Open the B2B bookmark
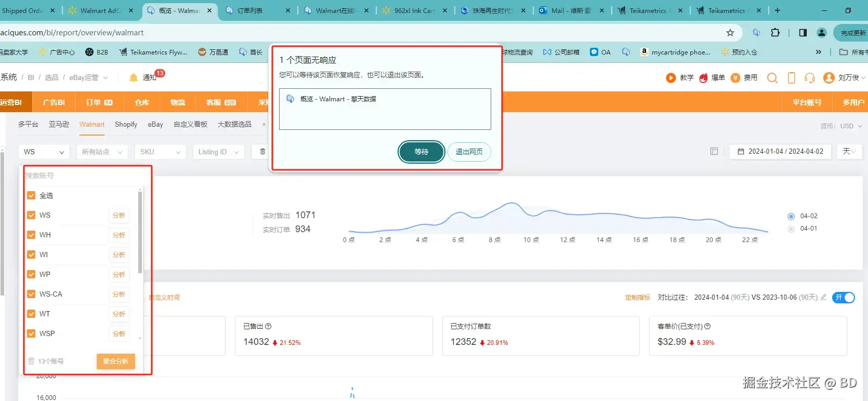This screenshot has height=401, width=868. (97, 52)
